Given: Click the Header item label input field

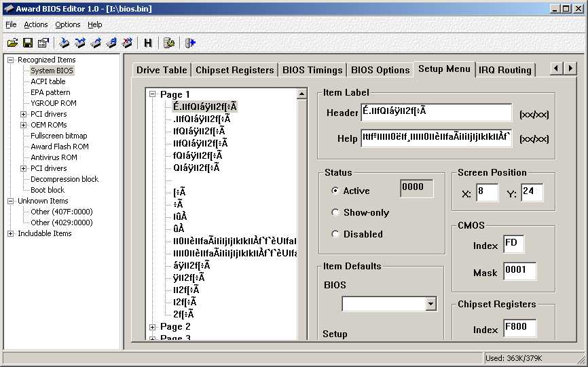Looking at the screenshot, I should click(x=436, y=113).
